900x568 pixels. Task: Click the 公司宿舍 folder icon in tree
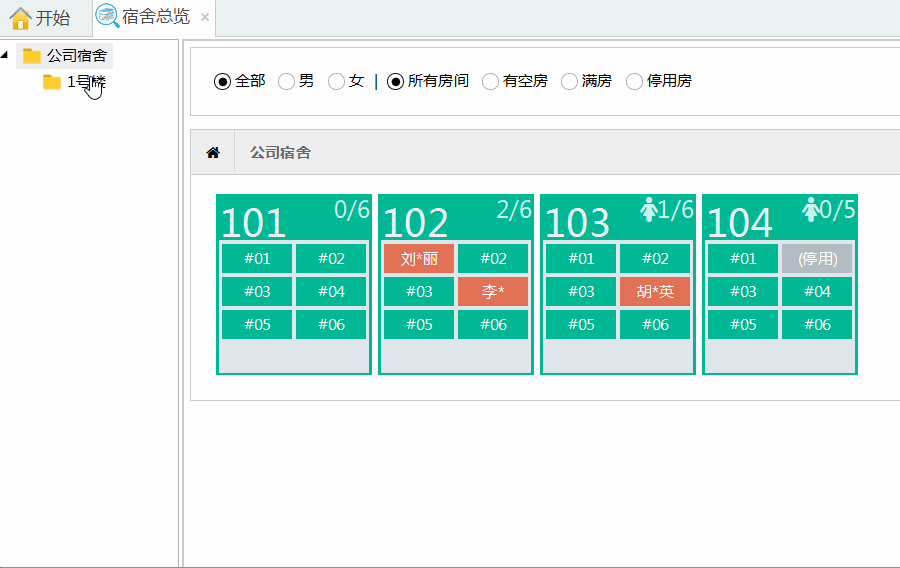pyautogui.click(x=32, y=56)
